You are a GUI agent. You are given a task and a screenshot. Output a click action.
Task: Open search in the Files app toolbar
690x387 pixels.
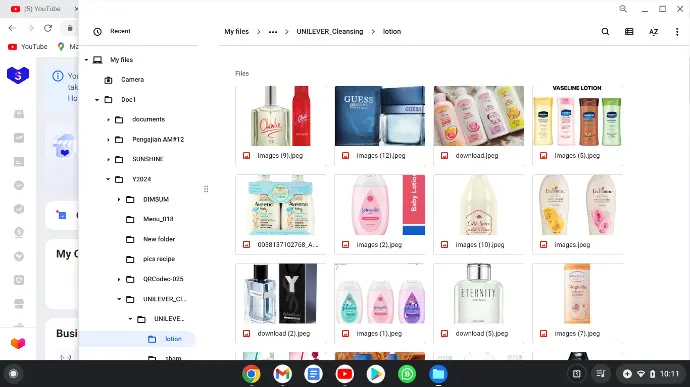(605, 32)
